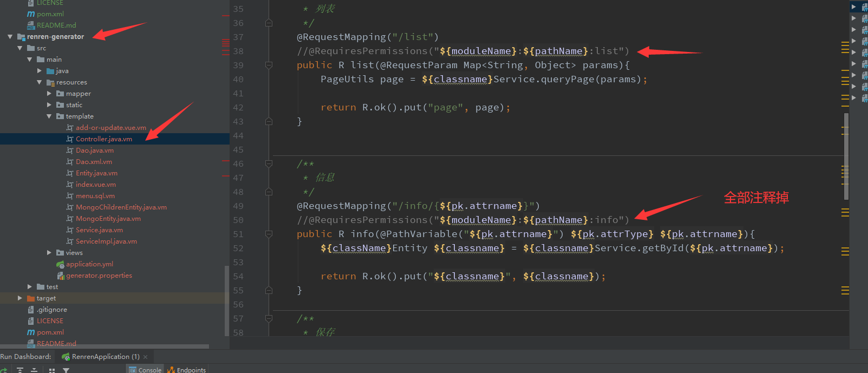The height and width of the screenshot is (373, 868).
Task: Click the Spring Boot icon beside RenrenApplication
Action: coord(66,357)
